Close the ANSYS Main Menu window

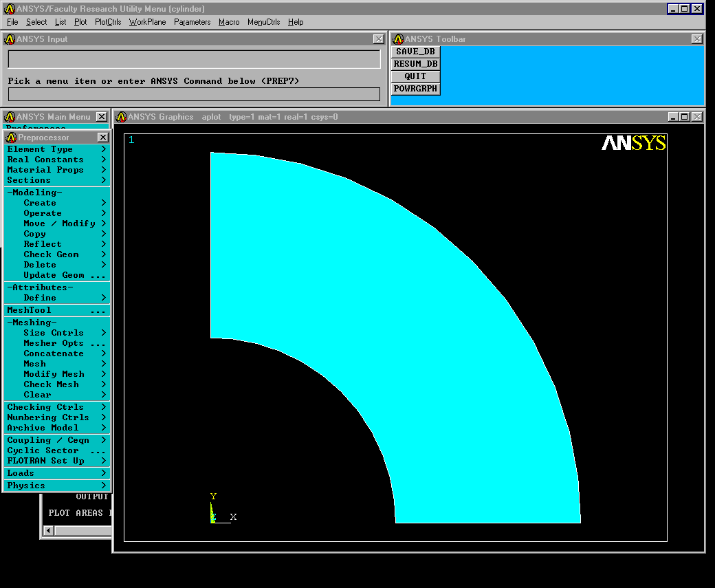click(x=102, y=117)
